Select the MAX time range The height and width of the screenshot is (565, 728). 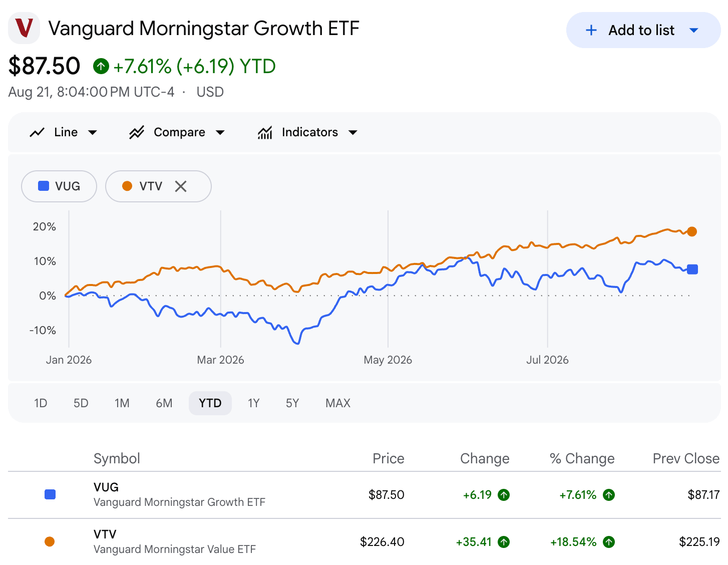pyautogui.click(x=338, y=403)
